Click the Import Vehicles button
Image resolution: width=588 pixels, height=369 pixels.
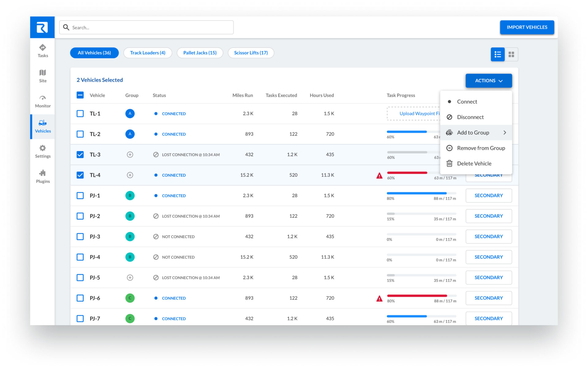tap(527, 27)
